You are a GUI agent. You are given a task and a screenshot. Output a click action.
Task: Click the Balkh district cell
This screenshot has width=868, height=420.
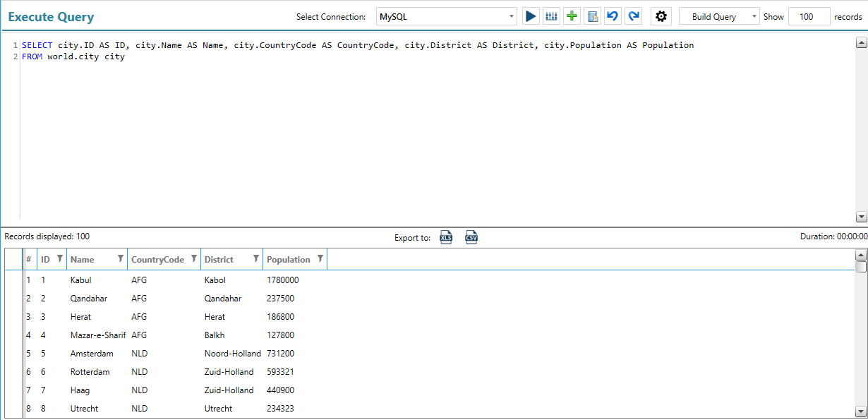[215, 335]
